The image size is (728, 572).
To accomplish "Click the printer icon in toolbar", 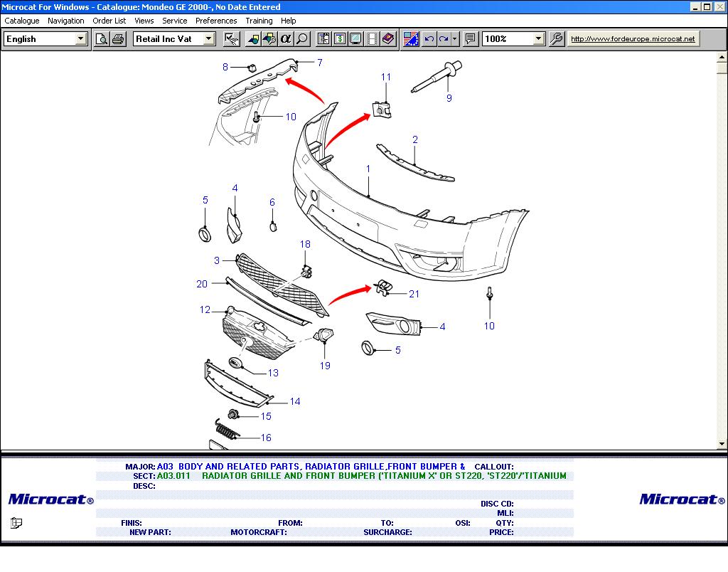I will pyautogui.click(x=118, y=39).
